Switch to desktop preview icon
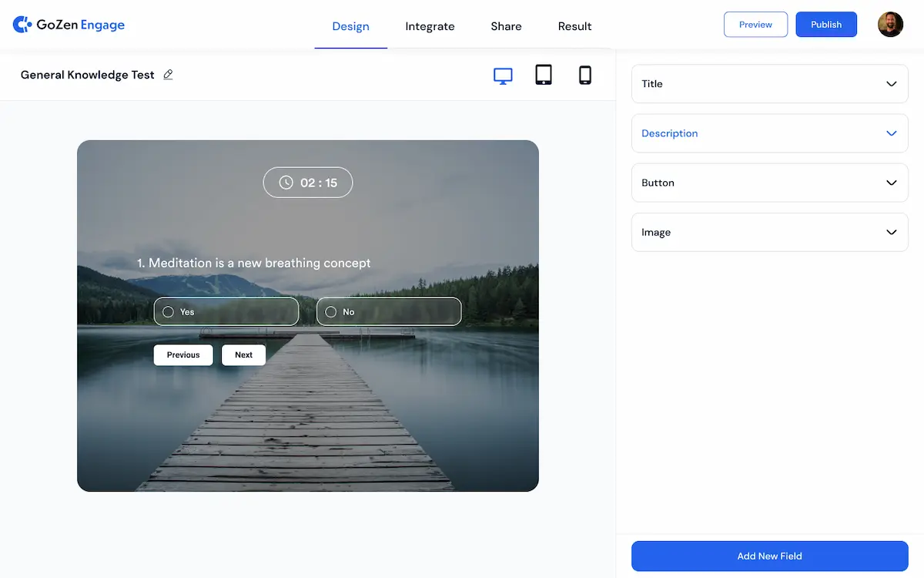The image size is (924, 578). 503,76
